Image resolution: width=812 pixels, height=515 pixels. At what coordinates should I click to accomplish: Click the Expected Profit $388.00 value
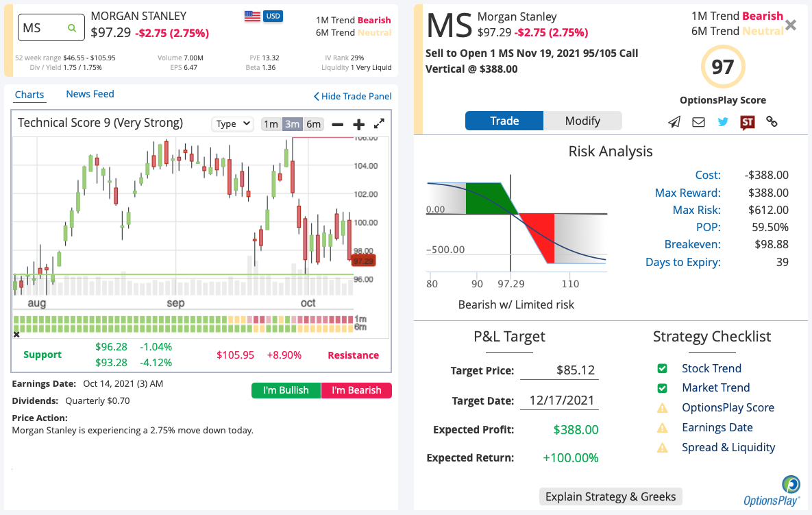pyautogui.click(x=576, y=429)
